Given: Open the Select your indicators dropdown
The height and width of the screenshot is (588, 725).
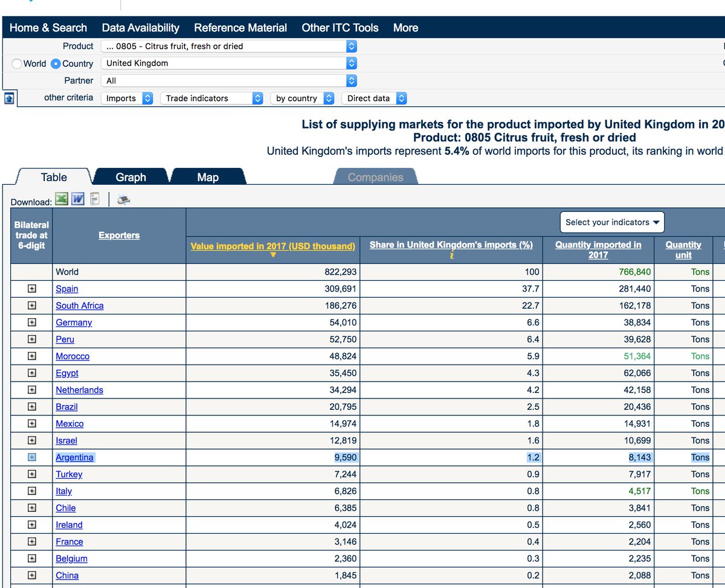Looking at the screenshot, I should [x=612, y=222].
